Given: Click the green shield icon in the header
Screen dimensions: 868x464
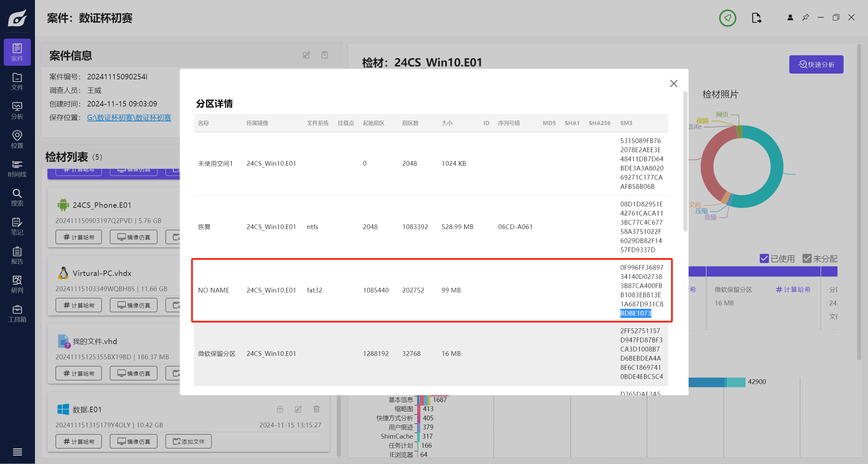Looking at the screenshot, I should coord(727,18).
